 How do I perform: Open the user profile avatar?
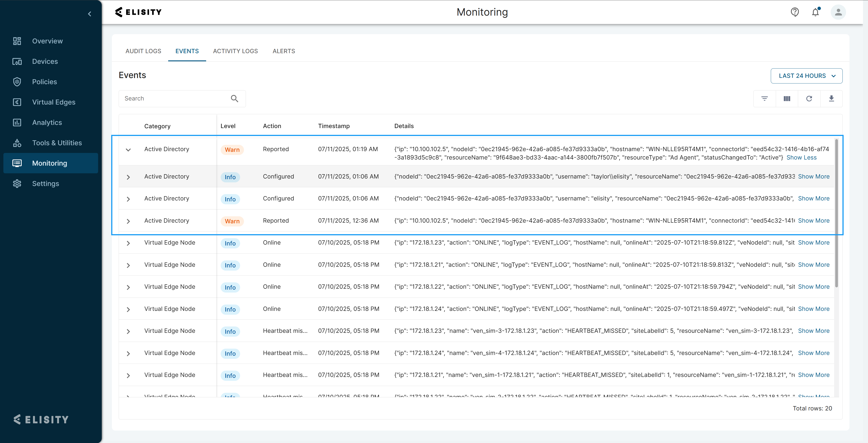[838, 12]
